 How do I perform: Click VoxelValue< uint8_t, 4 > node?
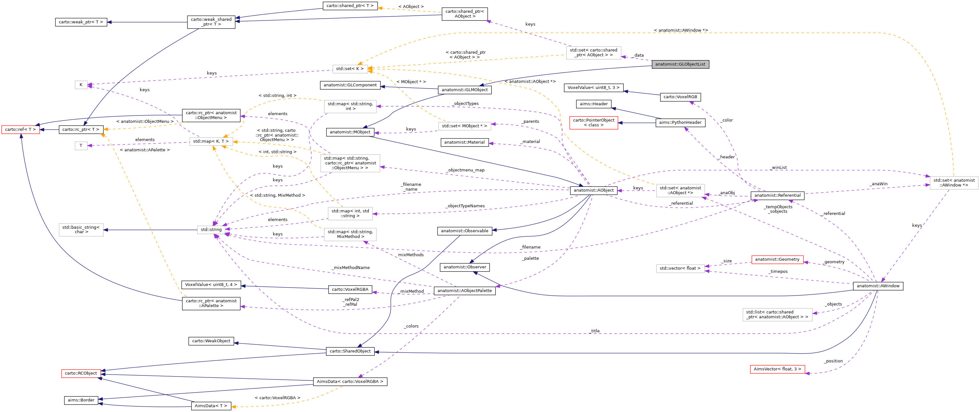[x=211, y=285]
